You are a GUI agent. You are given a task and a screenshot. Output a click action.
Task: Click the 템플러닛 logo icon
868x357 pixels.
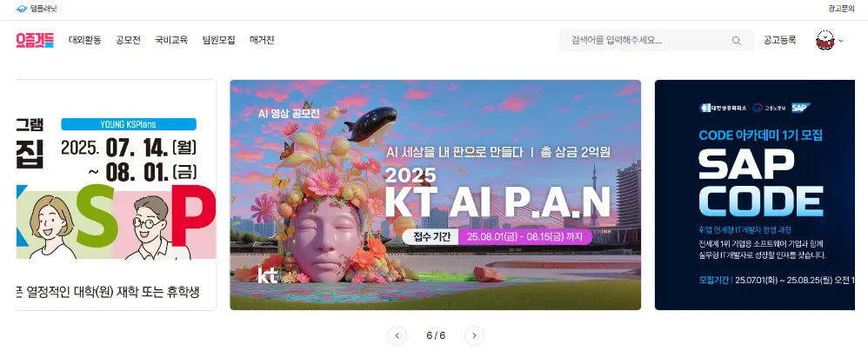point(22,9)
